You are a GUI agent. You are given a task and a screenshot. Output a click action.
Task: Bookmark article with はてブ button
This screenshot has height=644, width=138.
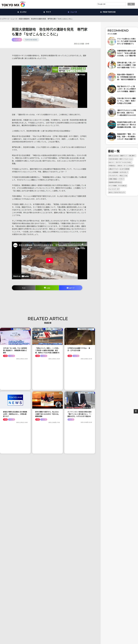[x=70, y=288]
